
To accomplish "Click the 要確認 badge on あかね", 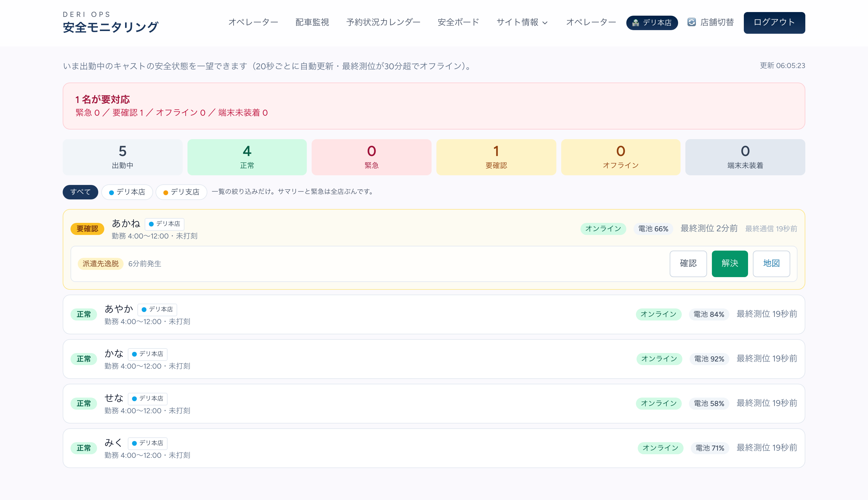I will (87, 229).
